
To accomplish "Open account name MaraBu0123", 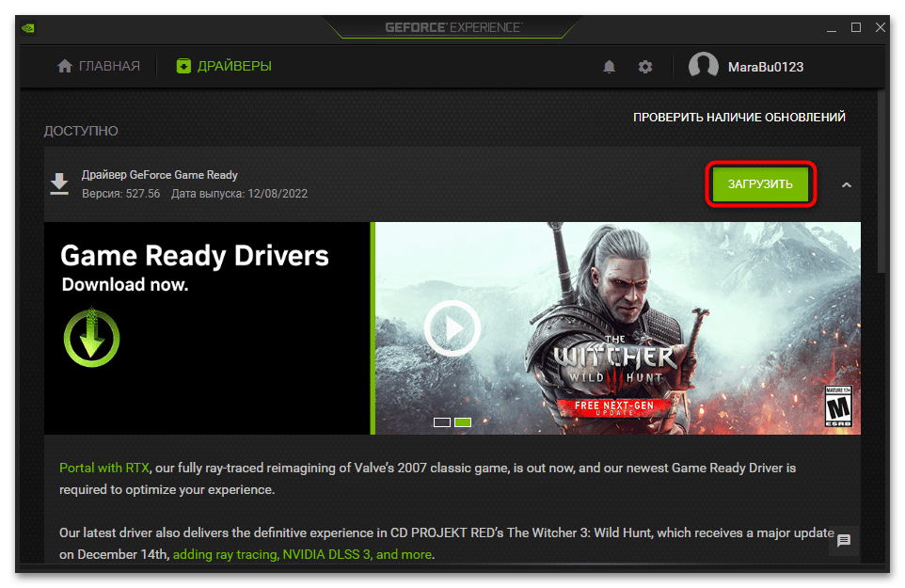I will coord(766,67).
